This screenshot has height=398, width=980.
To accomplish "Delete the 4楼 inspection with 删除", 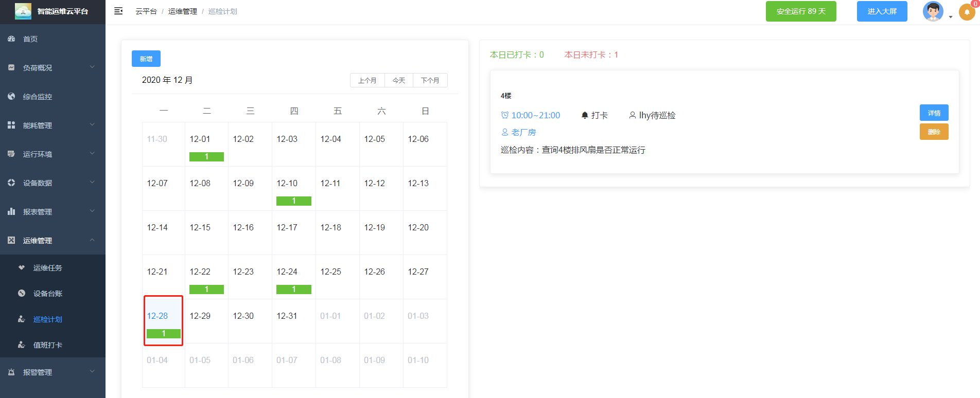I will [x=934, y=132].
